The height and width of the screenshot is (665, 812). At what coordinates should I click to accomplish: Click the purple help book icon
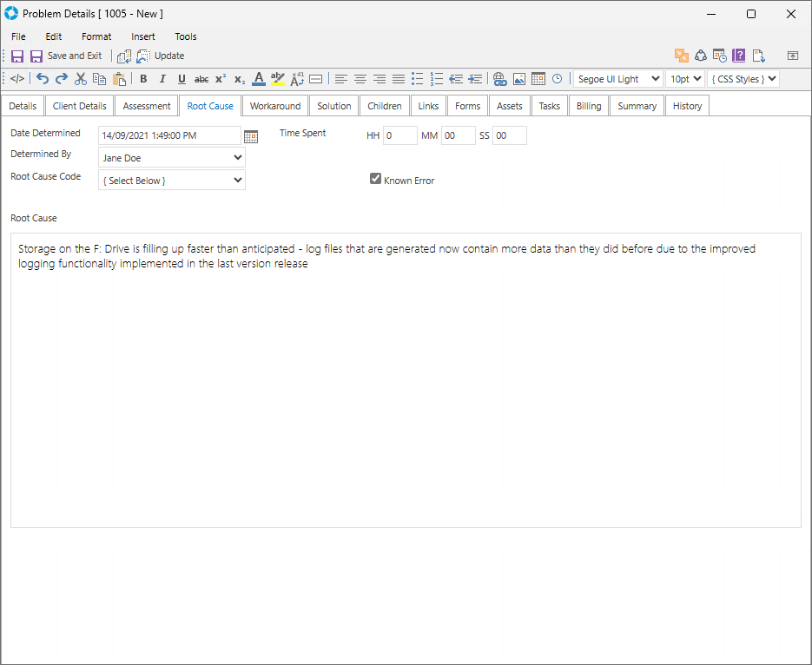click(x=739, y=56)
